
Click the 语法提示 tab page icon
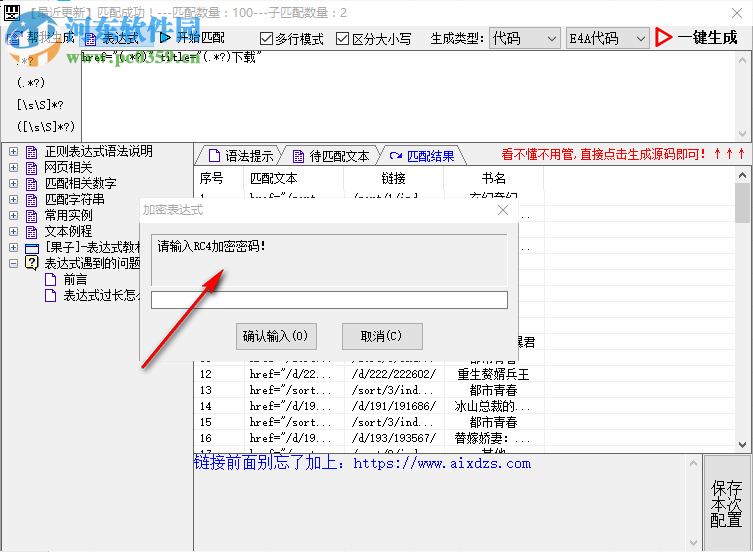tap(214, 156)
